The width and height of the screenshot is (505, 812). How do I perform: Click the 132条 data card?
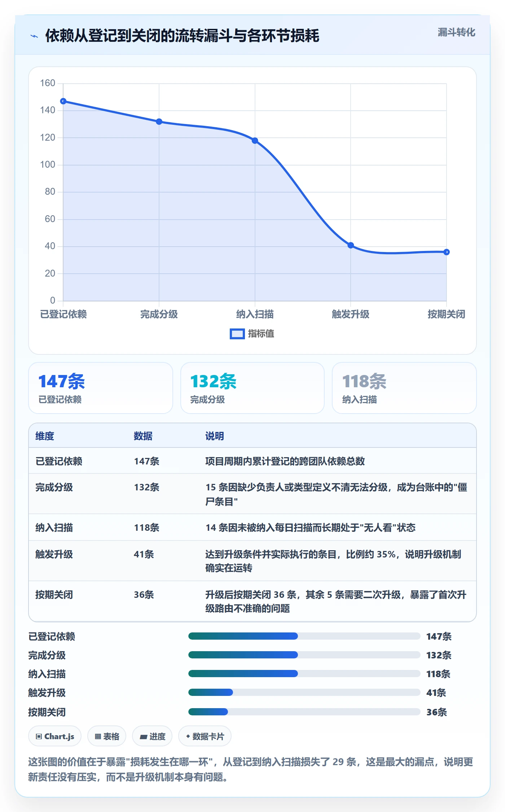pyautogui.click(x=252, y=388)
